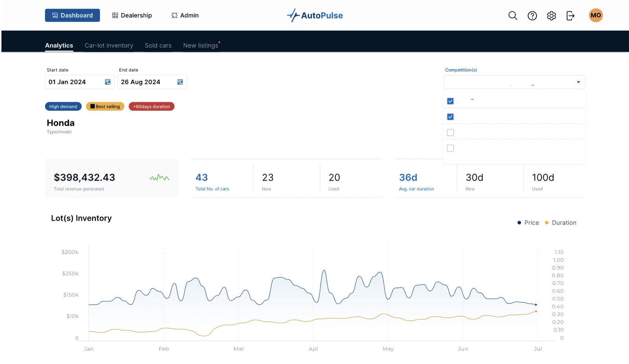Open the Admin menu
The height and width of the screenshot is (364, 629).
pos(185,15)
